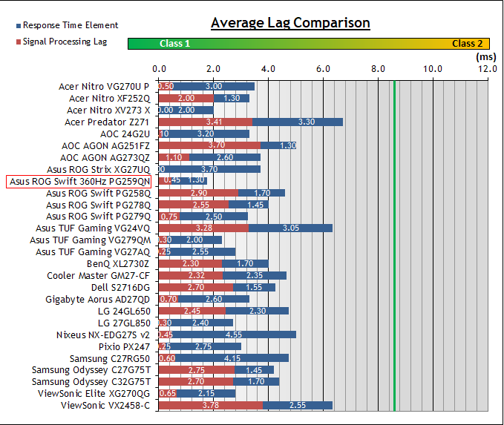This screenshot has width=504, height=425.
Task: Click the 'Class 2' label on gradient bar
Action: 468,44
